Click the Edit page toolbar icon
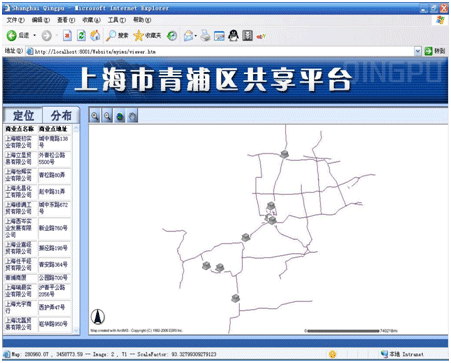Screen dimensions: 451x363 (x=219, y=35)
